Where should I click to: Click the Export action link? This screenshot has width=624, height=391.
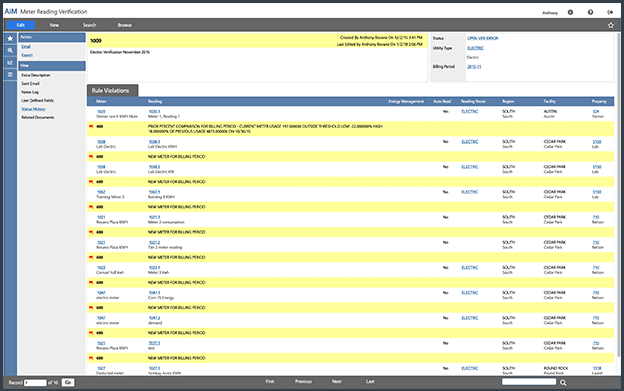point(27,55)
